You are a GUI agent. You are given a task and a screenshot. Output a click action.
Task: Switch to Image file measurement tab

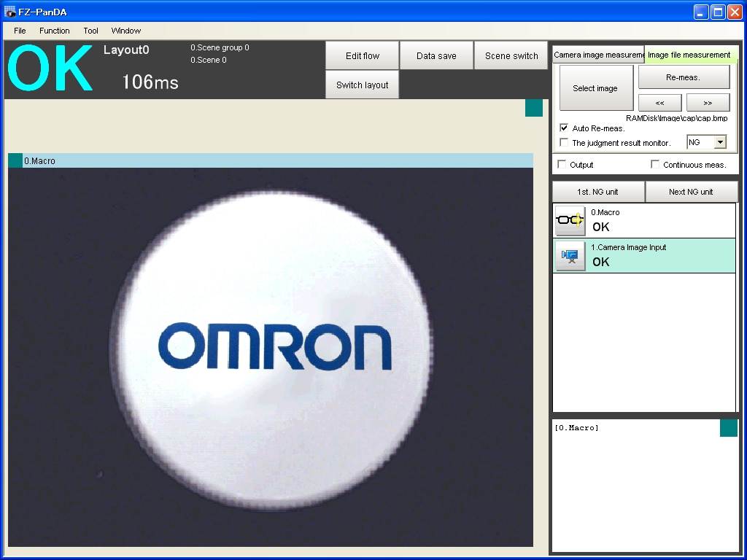point(689,54)
